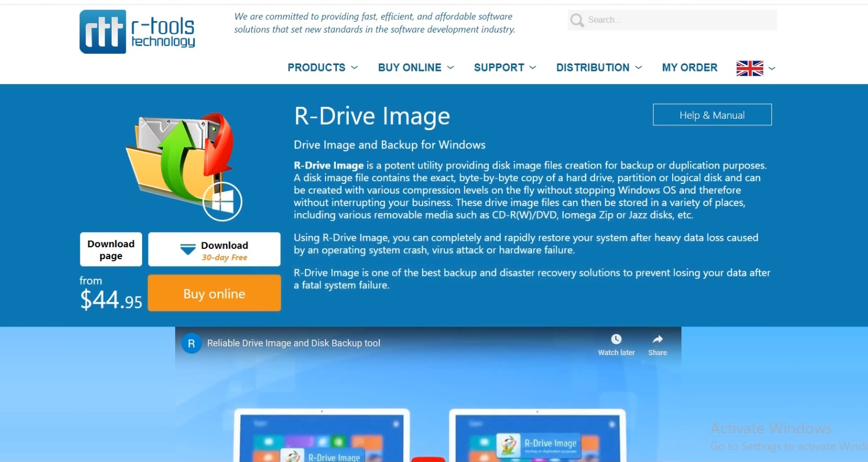Click the orange Buy online button

[214, 293]
